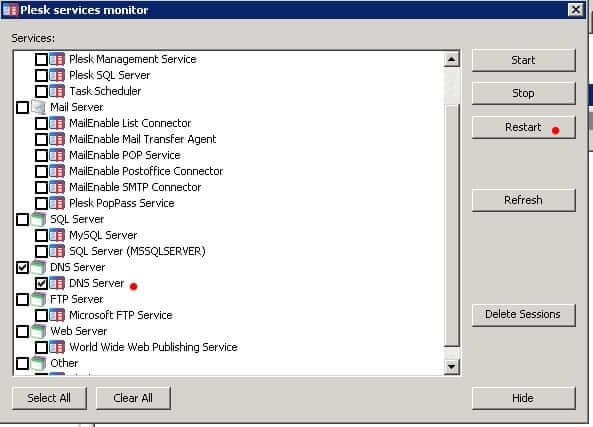The image size is (593, 427).
Task: Uncheck the DNS Server group checkbox
Action: pyautogui.click(x=22, y=267)
